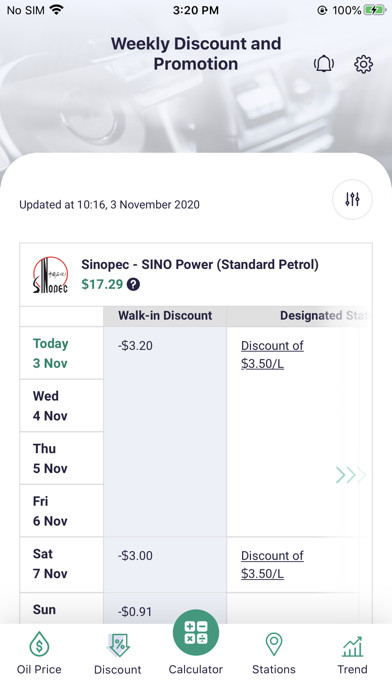The height and width of the screenshot is (696, 392).
Task: Open today's Discount of $3.50/L link
Action: (272, 355)
